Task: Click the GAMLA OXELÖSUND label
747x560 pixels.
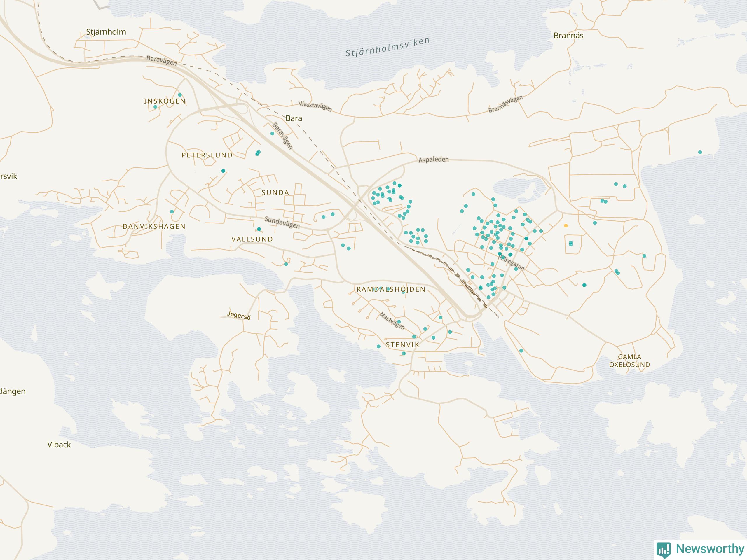Action: pyautogui.click(x=629, y=360)
